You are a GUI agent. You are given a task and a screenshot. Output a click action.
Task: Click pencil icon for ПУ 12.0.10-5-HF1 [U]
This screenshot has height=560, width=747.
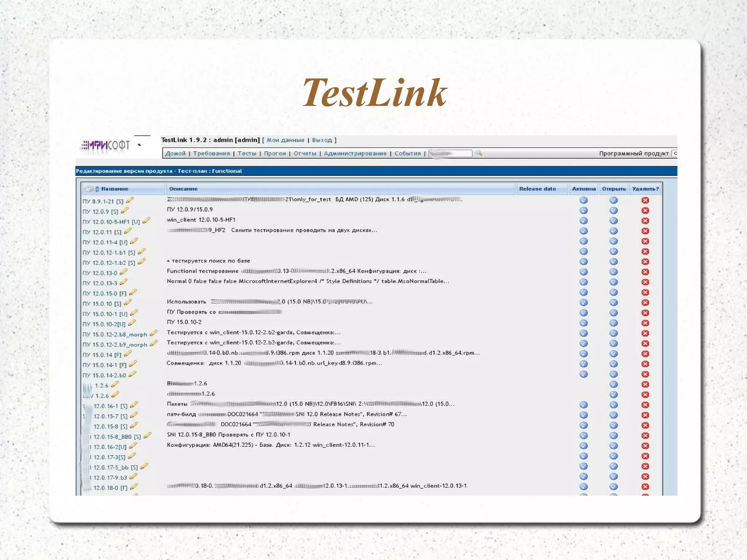pyautogui.click(x=146, y=221)
